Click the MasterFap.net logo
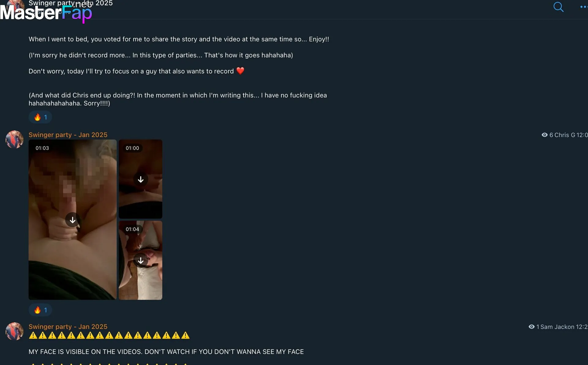This screenshot has width=588, height=365. (46, 12)
